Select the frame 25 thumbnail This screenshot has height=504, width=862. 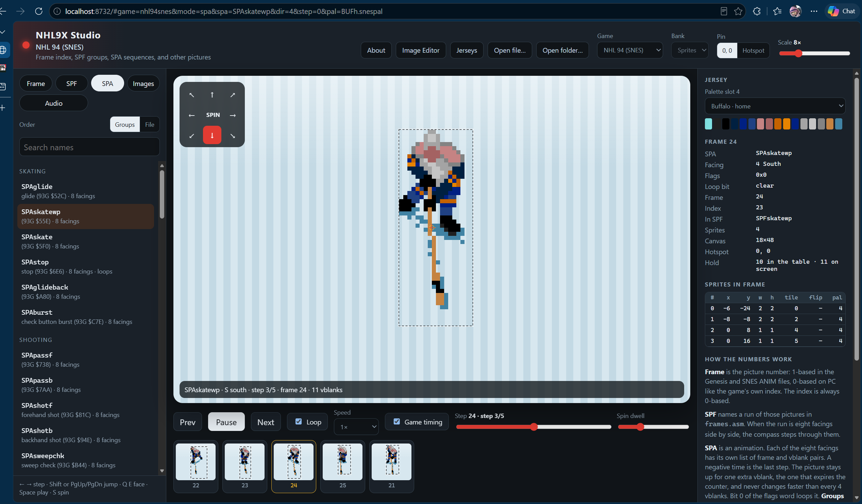pyautogui.click(x=342, y=466)
